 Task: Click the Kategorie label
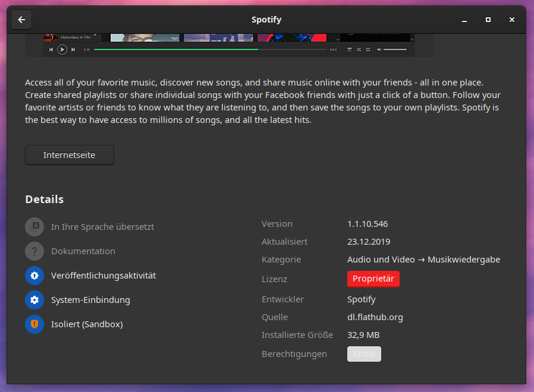coord(281,260)
